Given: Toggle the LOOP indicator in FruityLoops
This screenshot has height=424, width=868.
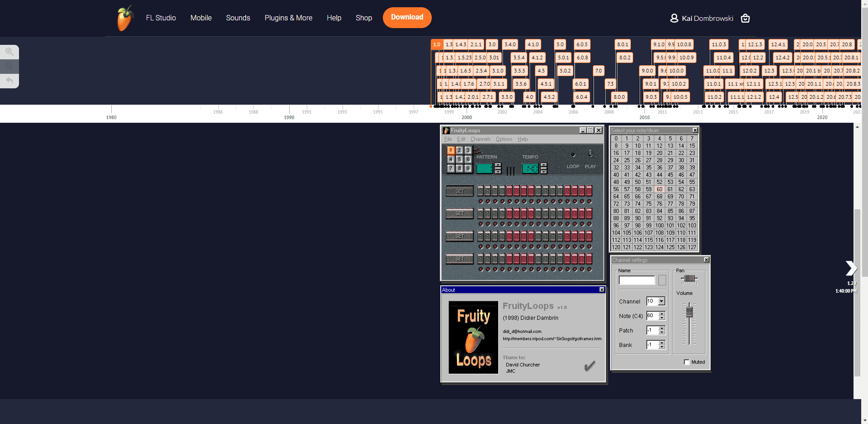Looking at the screenshot, I should [573, 155].
